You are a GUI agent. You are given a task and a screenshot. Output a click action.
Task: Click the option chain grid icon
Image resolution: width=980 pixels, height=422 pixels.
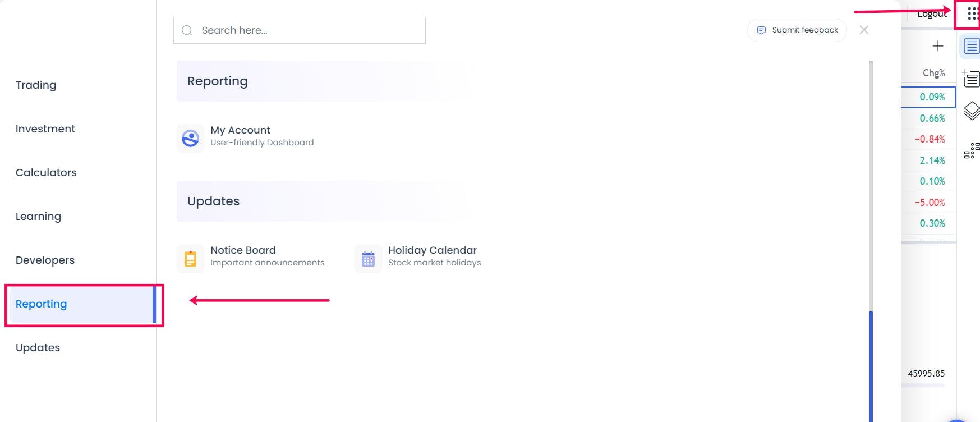click(x=972, y=150)
